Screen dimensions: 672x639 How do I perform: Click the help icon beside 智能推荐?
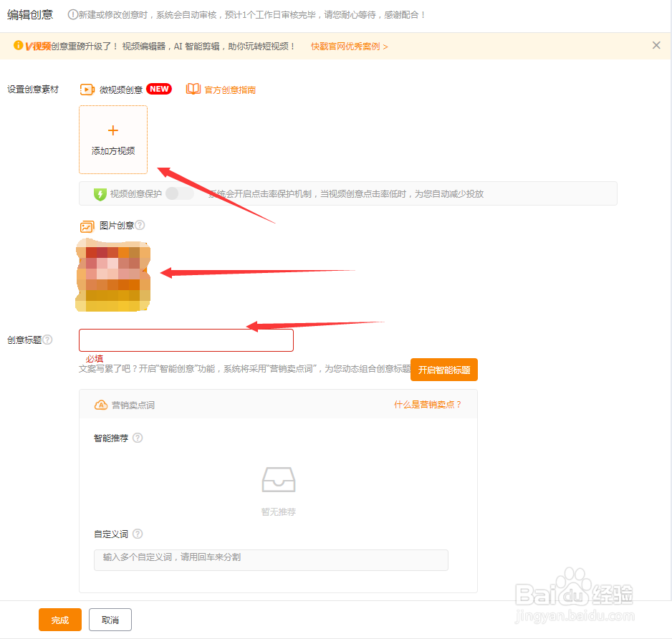pos(138,438)
